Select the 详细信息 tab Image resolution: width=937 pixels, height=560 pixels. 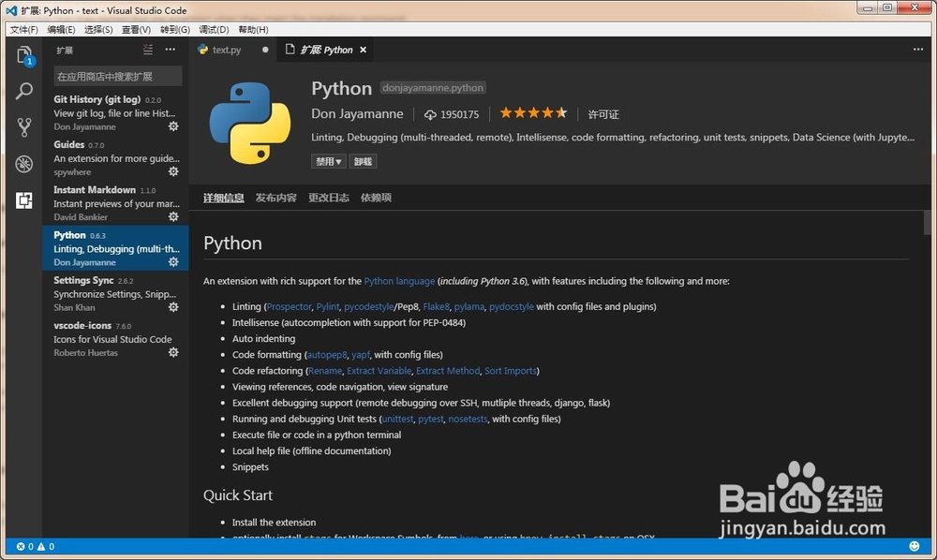pos(224,198)
